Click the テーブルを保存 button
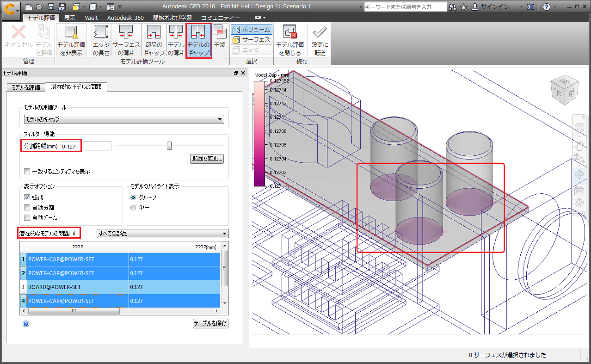Image resolution: width=591 pixels, height=364 pixels. point(211,323)
